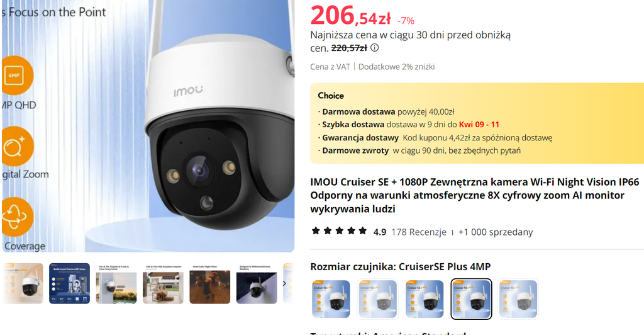The height and width of the screenshot is (335, 644).
Task: Click the Dodatkowe 2% zniżki text
Action: click(x=396, y=67)
